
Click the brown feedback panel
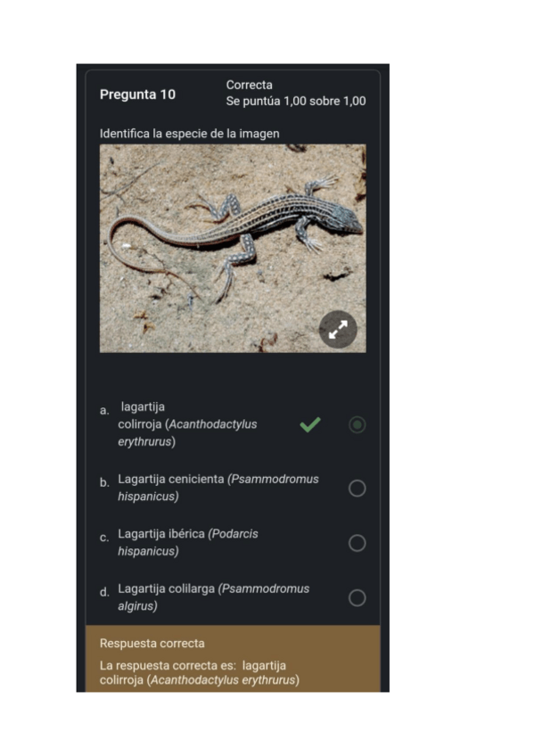[233, 659]
